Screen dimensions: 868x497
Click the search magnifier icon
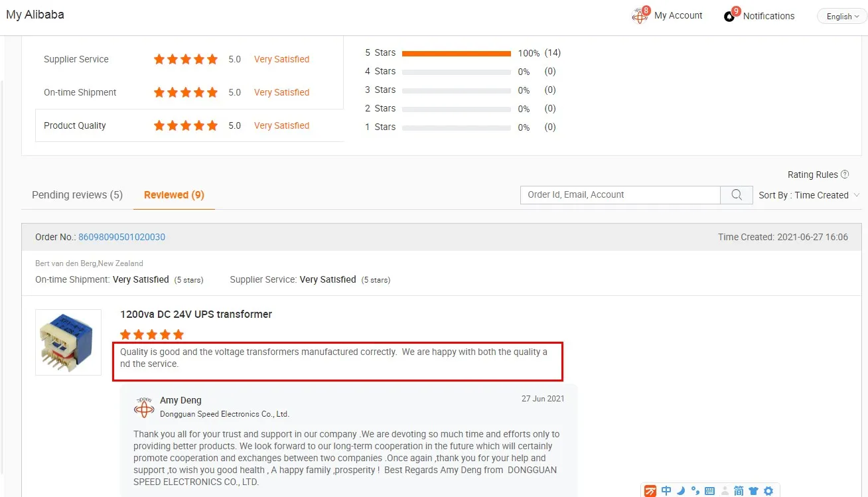pyautogui.click(x=737, y=195)
